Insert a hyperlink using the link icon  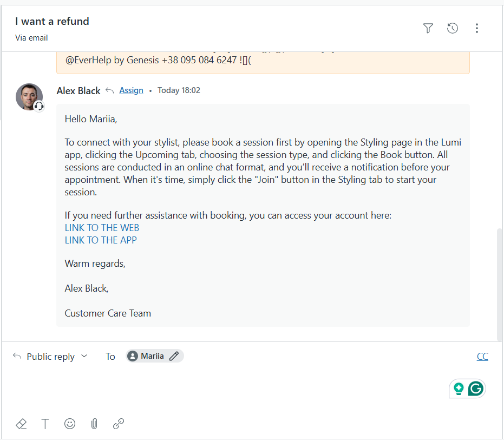click(x=119, y=424)
